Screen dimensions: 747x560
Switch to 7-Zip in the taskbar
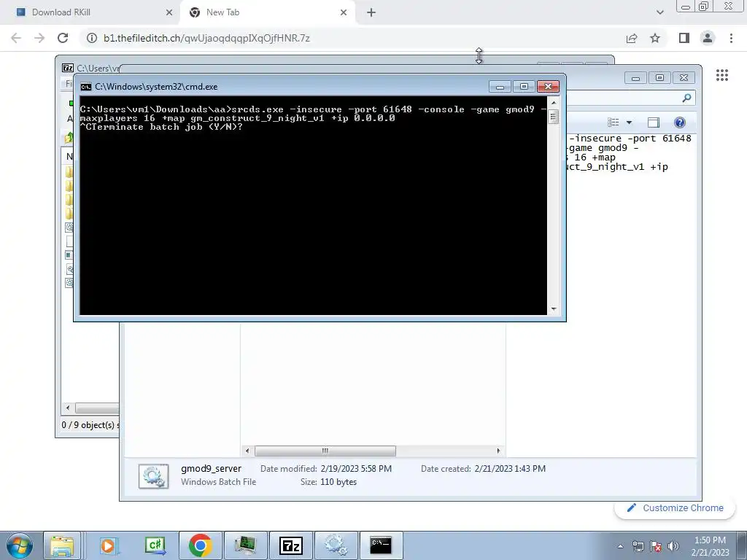290,545
